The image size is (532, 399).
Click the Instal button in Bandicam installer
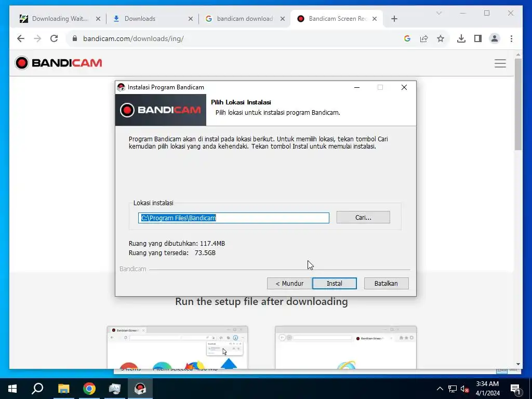(x=334, y=283)
